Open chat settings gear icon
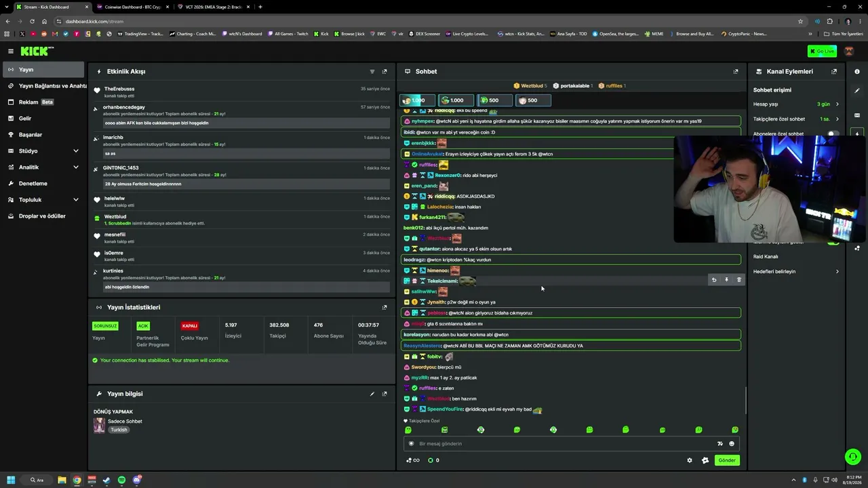Image resolution: width=868 pixels, height=488 pixels. (x=690, y=460)
